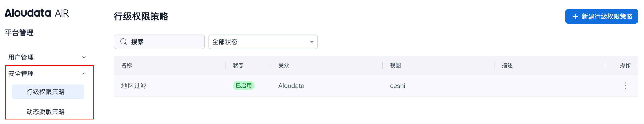Click into the 搜索 input field

pyautogui.click(x=165, y=42)
